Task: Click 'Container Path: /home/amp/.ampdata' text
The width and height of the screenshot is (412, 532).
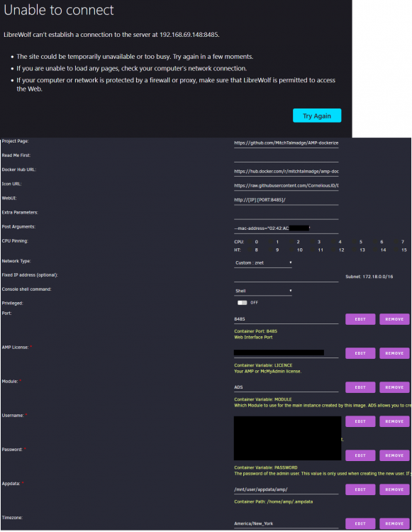Action: click(x=273, y=501)
